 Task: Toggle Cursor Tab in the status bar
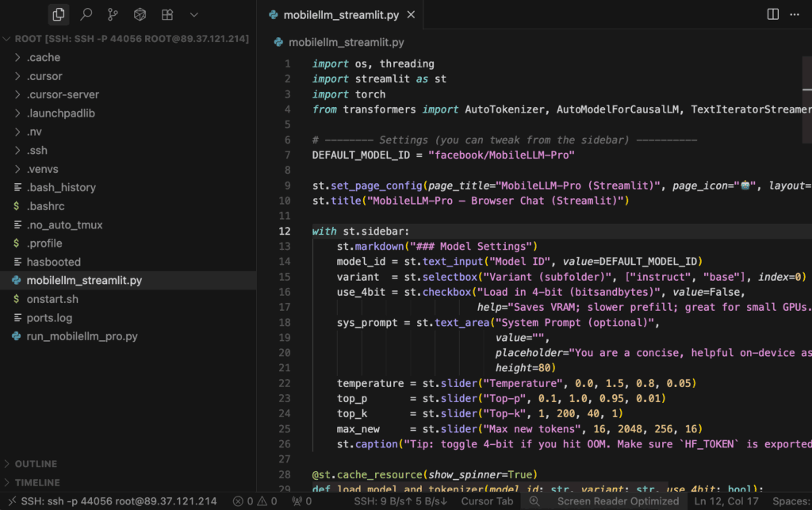pos(488,501)
